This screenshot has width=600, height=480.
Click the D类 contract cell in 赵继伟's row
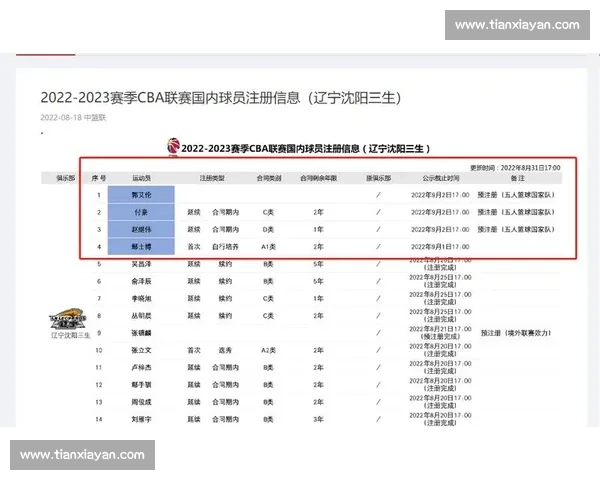tap(268, 229)
